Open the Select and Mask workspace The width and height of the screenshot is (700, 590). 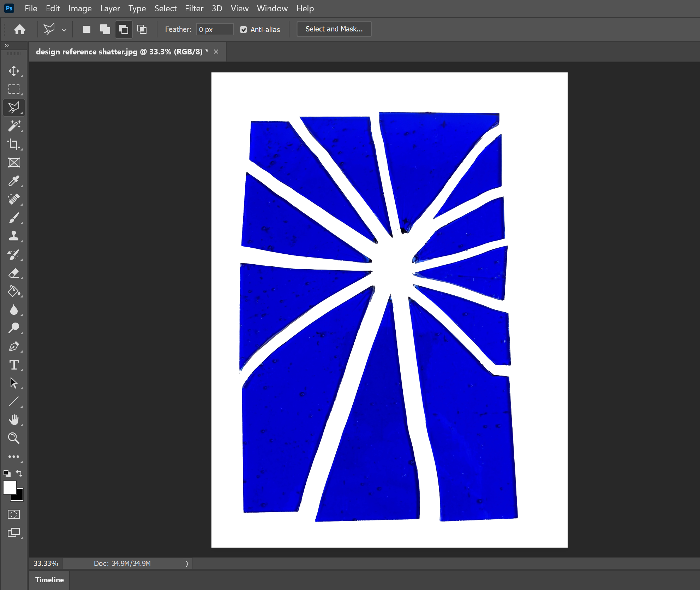pos(334,29)
